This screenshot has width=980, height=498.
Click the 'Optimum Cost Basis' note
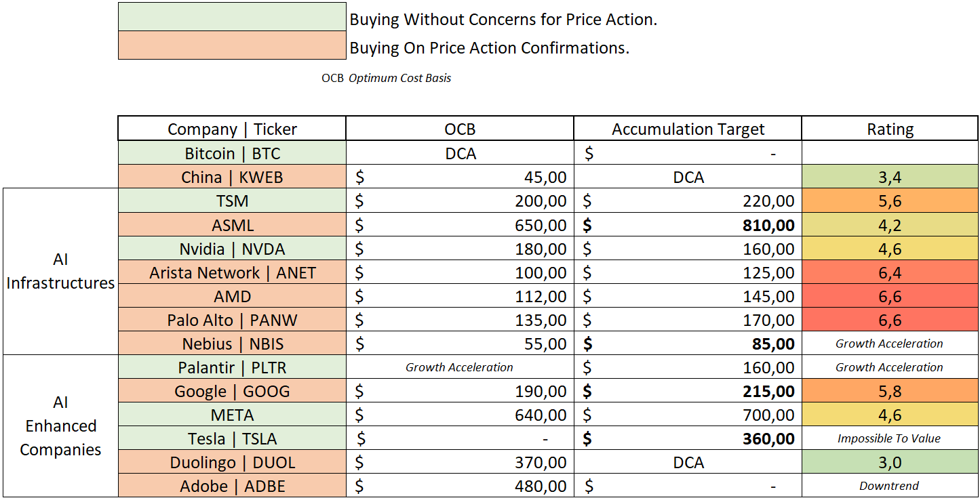pos(399,78)
